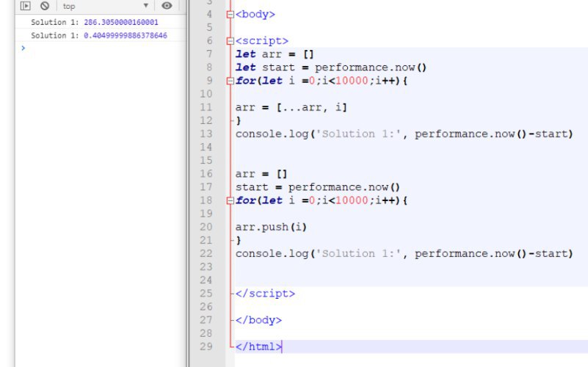The height and width of the screenshot is (367, 588).
Task: Click line number 13 in the gutter
Action: (206, 134)
